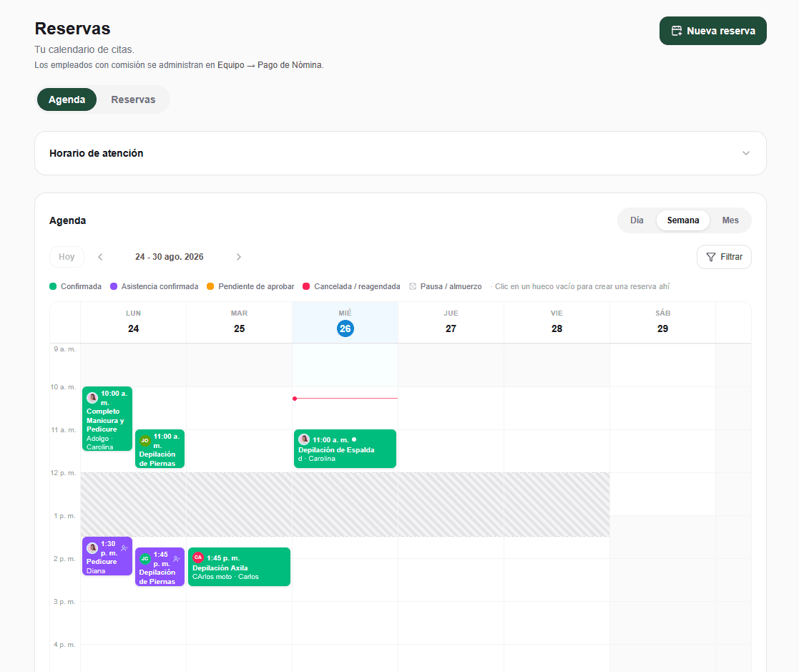
Task: Switch to Reservas tab
Action: pyautogui.click(x=133, y=100)
